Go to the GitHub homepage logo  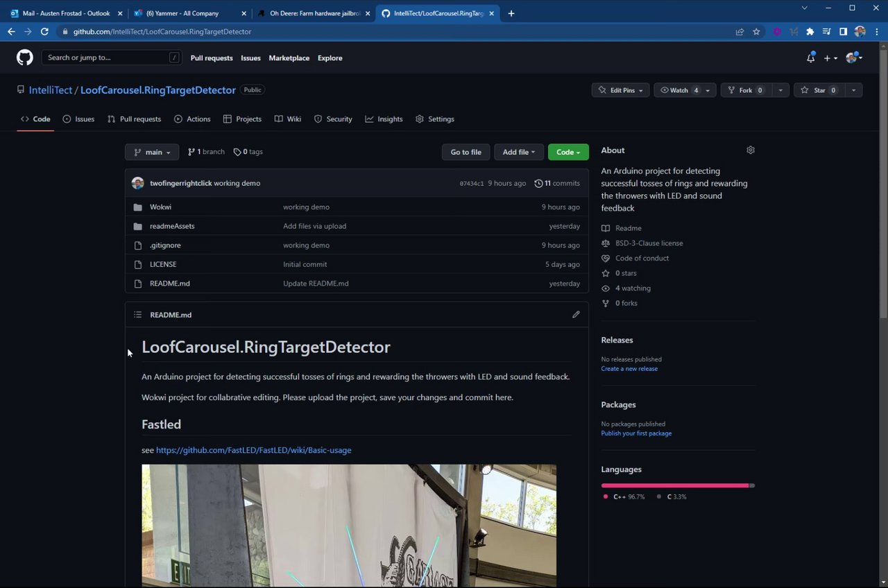point(25,58)
